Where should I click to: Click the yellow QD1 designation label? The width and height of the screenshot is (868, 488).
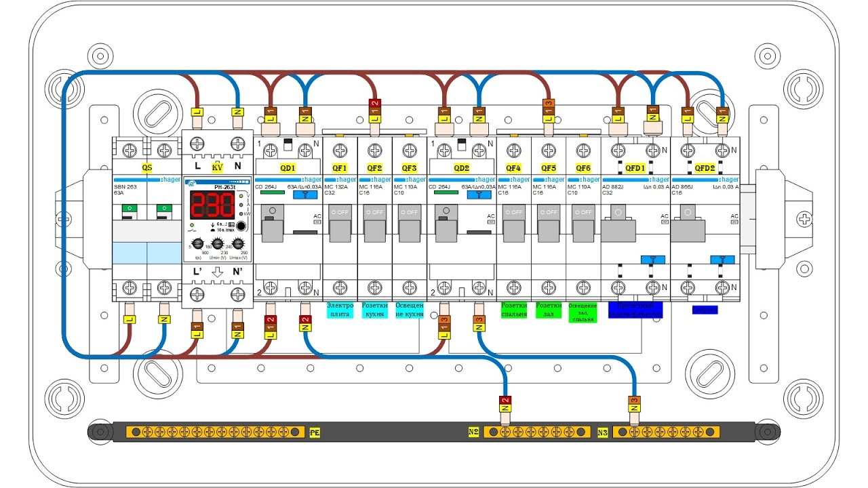click(x=288, y=167)
